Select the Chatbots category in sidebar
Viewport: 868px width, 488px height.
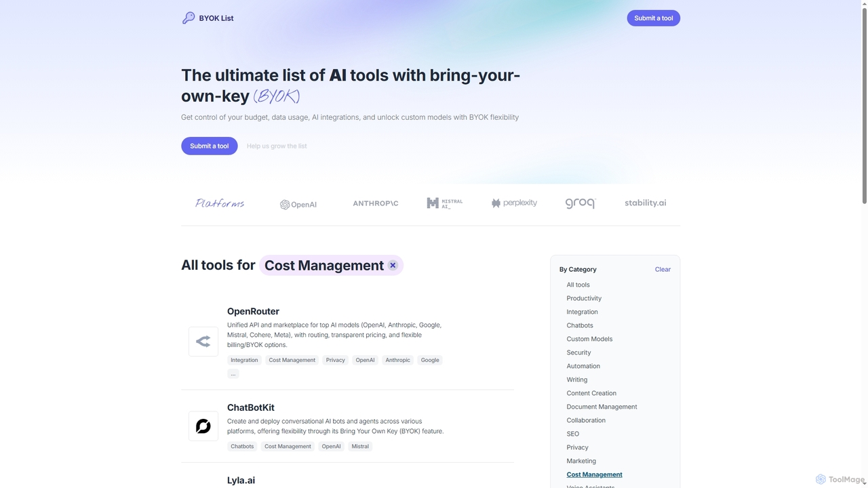click(x=580, y=325)
